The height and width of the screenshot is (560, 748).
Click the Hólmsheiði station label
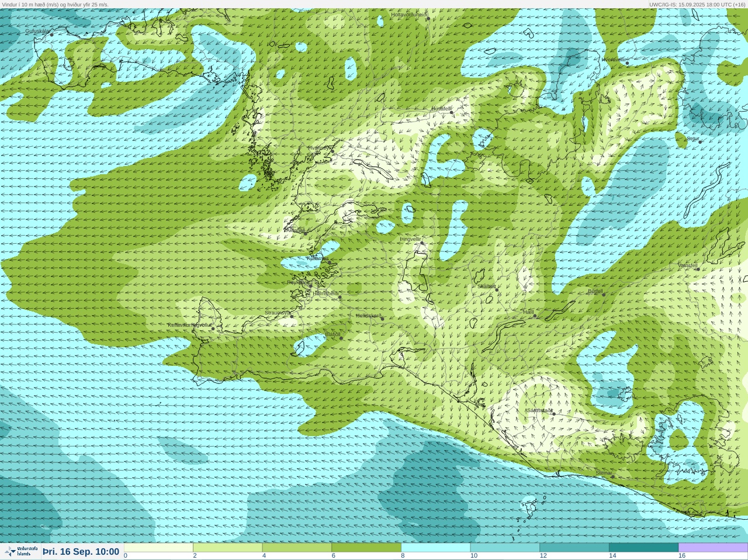325,293
